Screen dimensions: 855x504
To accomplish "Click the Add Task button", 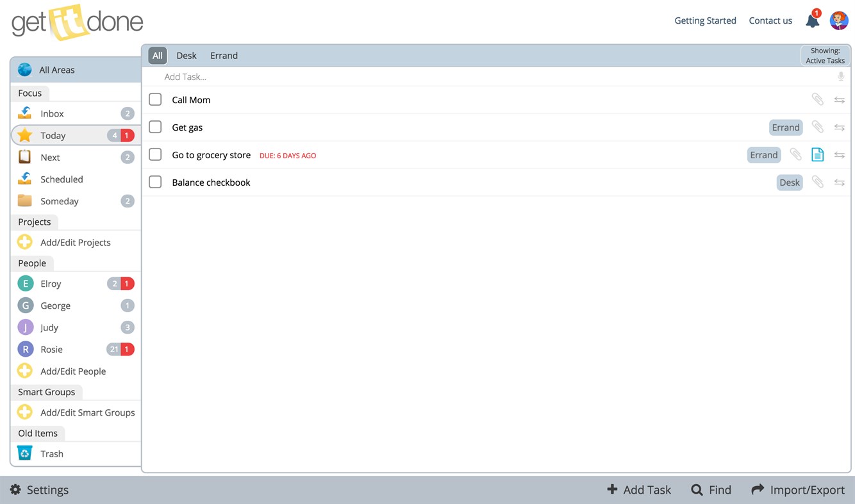I will point(638,489).
